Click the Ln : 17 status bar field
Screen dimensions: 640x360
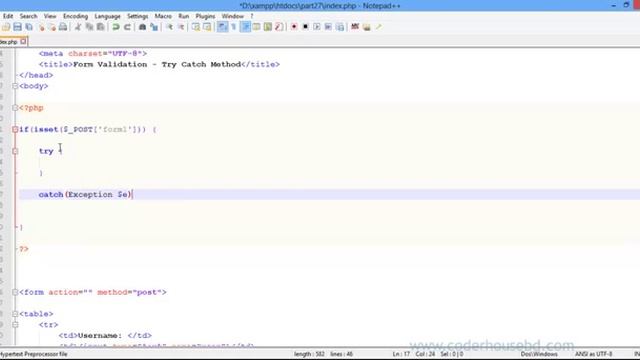pyautogui.click(x=401, y=354)
